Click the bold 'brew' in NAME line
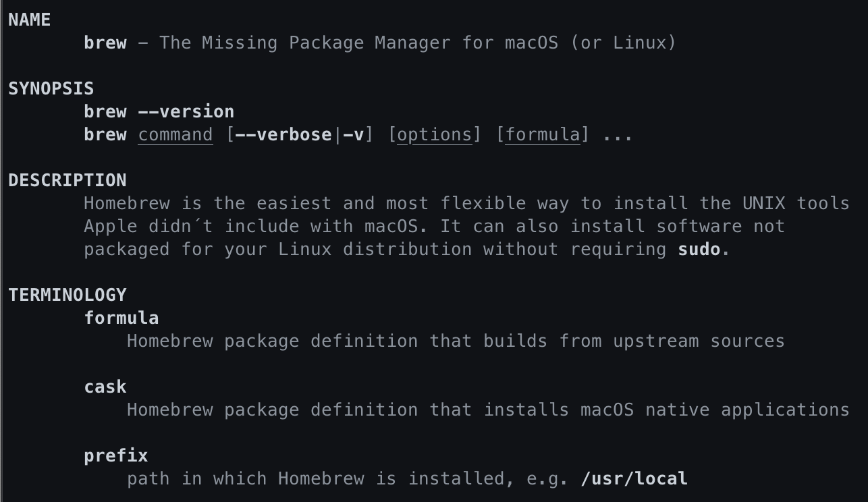The image size is (868, 502). pyautogui.click(x=105, y=43)
